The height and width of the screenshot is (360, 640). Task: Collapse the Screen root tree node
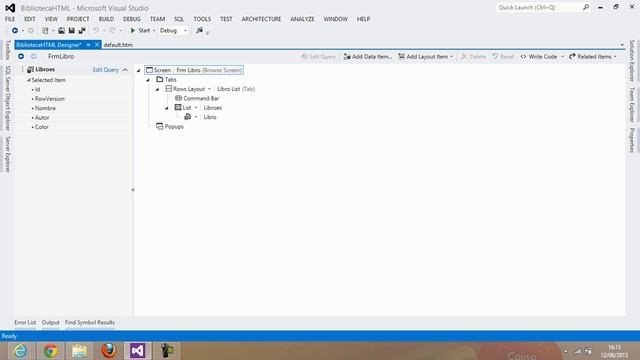coord(139,71)
